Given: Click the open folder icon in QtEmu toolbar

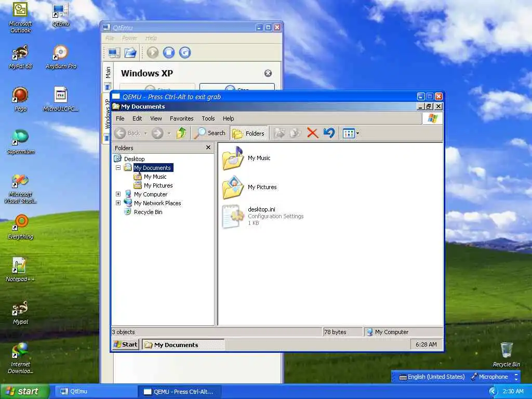Looking at the screenshot, I should click(130, 52).
